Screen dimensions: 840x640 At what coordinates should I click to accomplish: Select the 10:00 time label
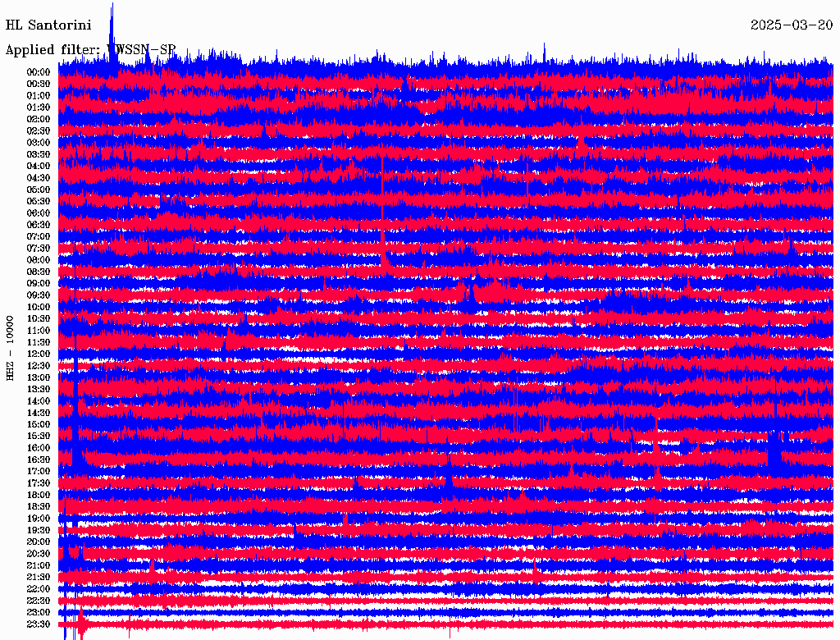pyautogui.click(x=39, y=307)
